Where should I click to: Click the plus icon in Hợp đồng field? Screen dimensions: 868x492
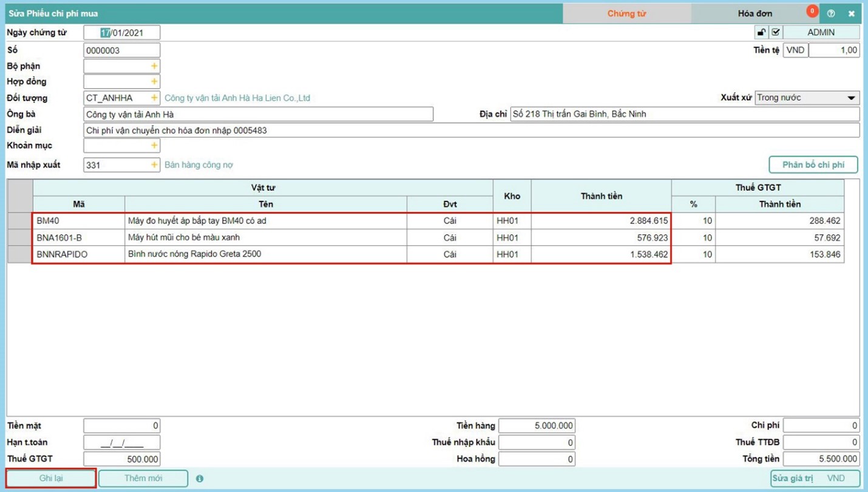coord(154,81)
